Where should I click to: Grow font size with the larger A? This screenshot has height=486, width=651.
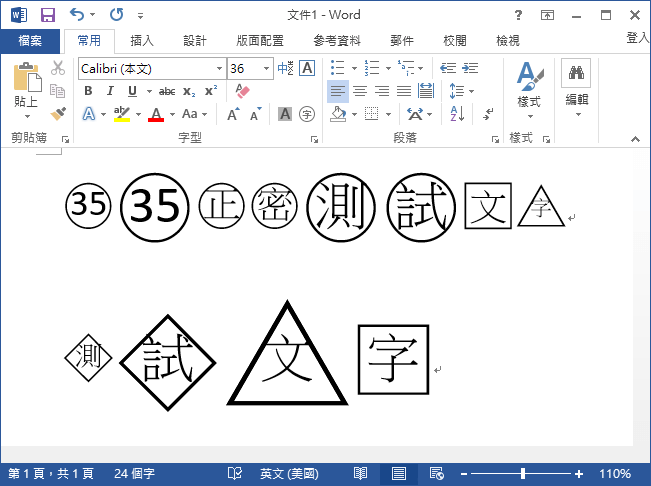pyautogui.click(x=233, y=114)
